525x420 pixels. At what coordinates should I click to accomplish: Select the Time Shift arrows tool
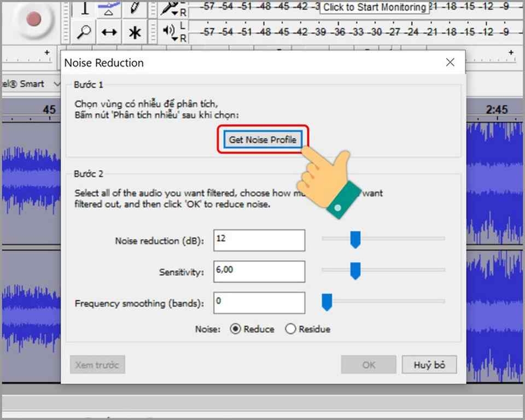109,32
